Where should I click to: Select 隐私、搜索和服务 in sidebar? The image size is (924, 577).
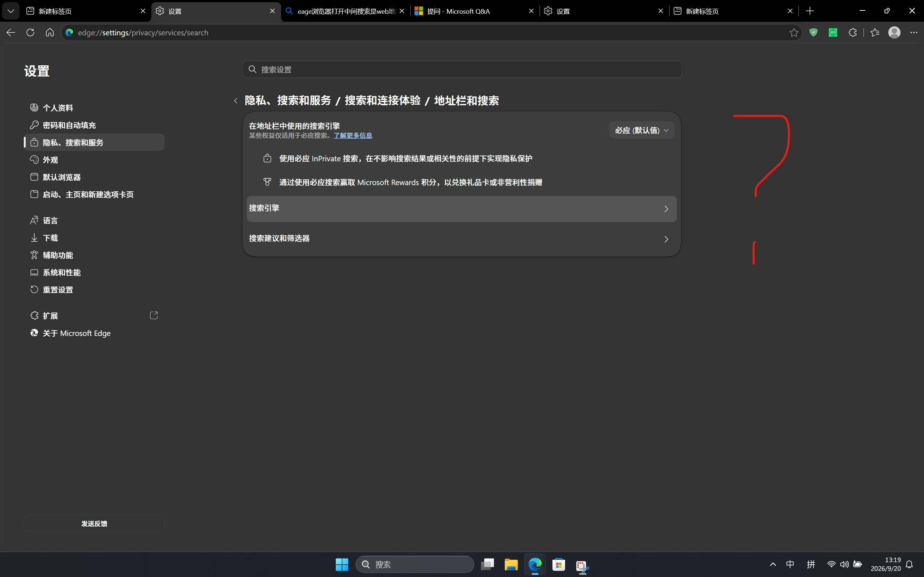click(x=94, y=142)
